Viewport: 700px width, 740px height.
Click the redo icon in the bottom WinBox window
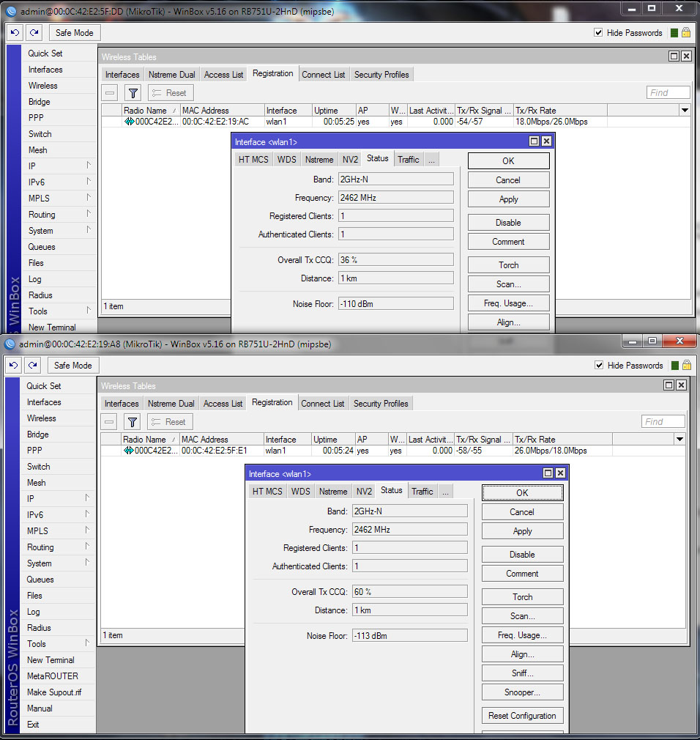point(32,365)
